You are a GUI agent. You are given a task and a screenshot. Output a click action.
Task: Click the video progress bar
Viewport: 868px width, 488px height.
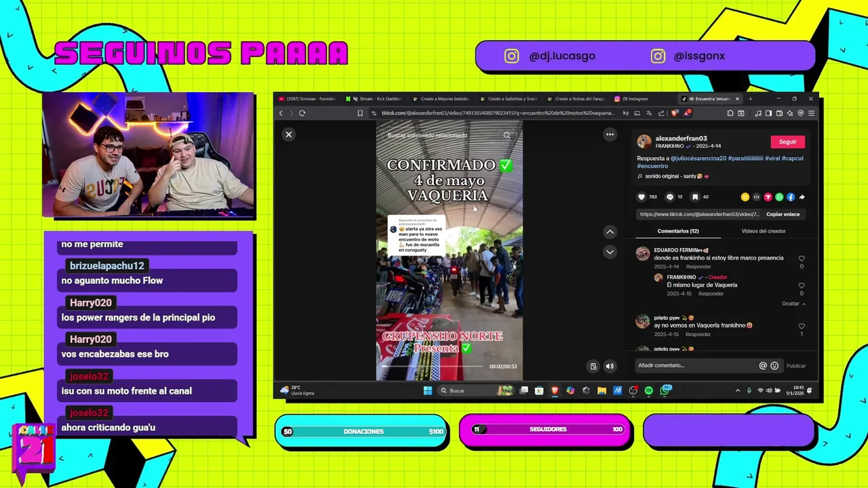click(432, 366)
